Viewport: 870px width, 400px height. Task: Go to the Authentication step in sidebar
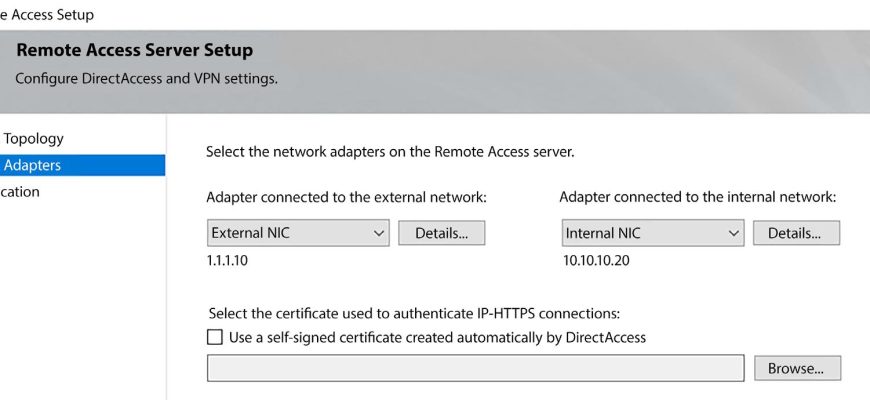pos(20,192)
